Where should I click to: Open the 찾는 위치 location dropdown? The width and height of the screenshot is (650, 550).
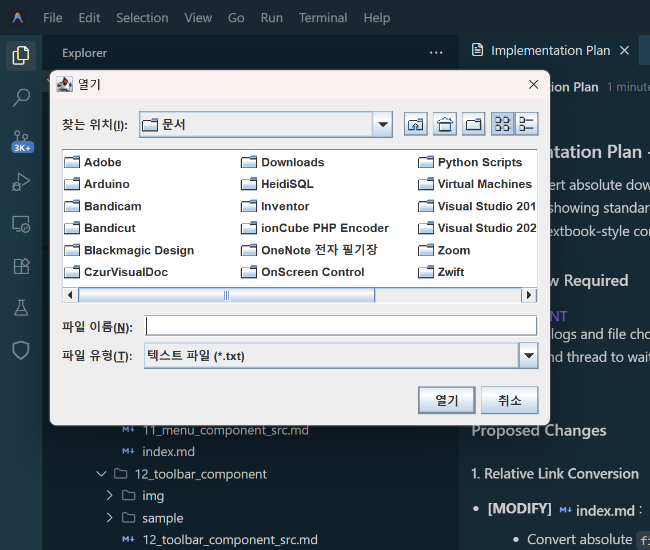[x=383, y=124]
